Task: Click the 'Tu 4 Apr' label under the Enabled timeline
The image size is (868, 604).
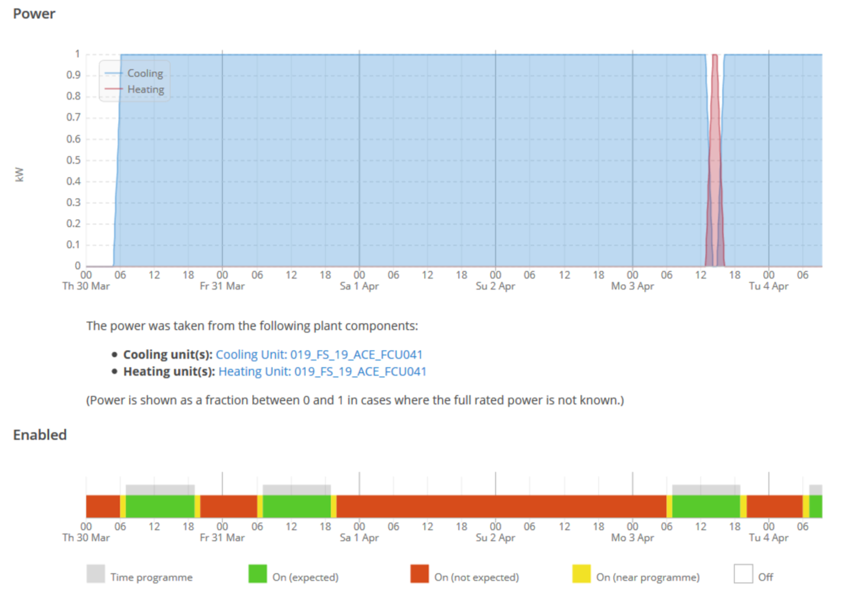Action: (x=769, y=537)
